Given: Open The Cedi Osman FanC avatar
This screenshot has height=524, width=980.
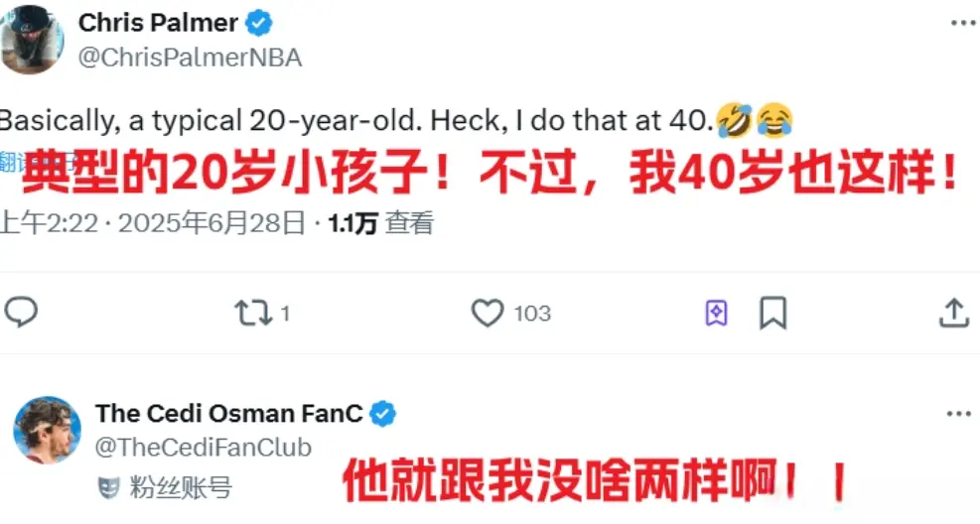Looking at the screenshot, I should (47, 430).
